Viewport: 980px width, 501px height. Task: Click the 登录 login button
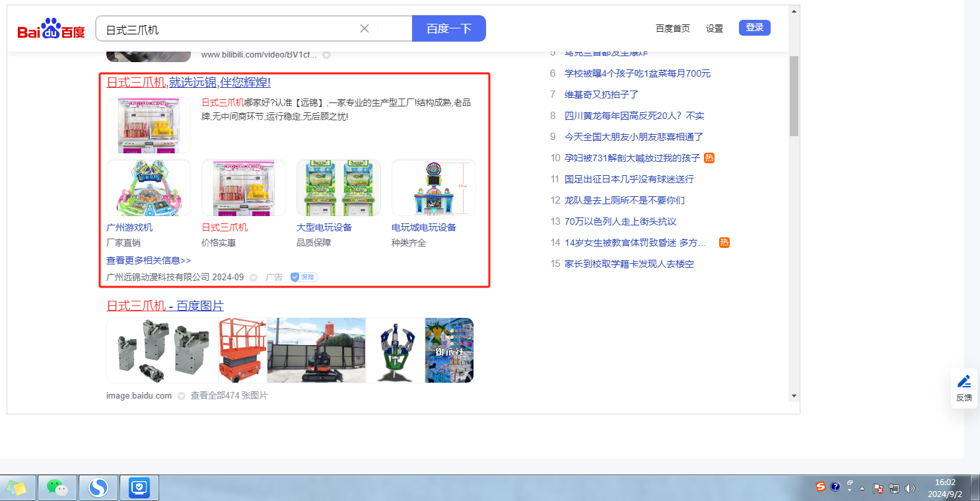coord(755,28)
